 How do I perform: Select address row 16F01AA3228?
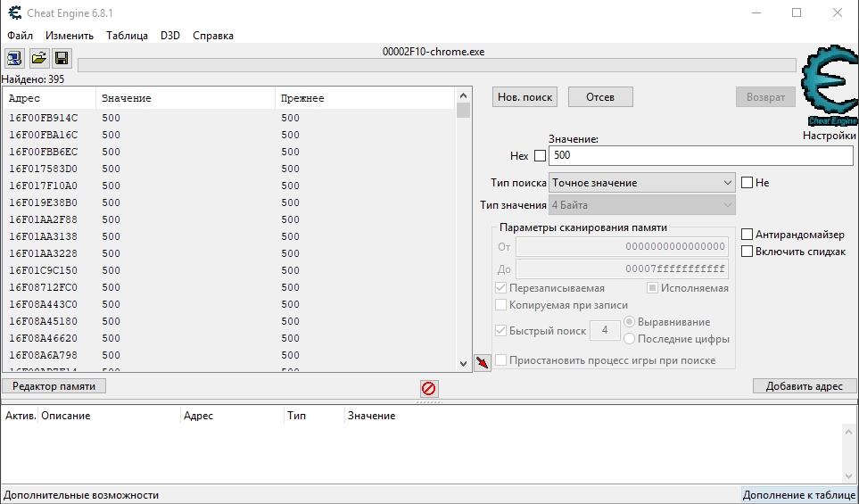tap(229, 253)
